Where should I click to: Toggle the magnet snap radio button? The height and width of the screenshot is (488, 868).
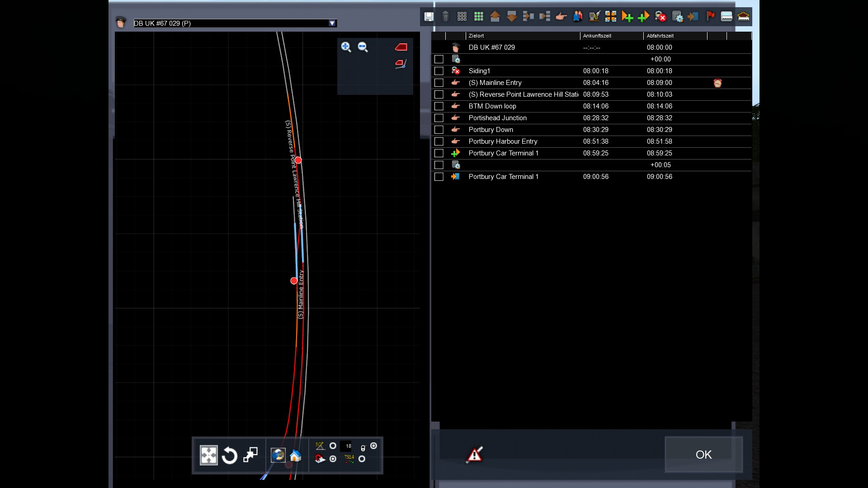click(333, 459)
